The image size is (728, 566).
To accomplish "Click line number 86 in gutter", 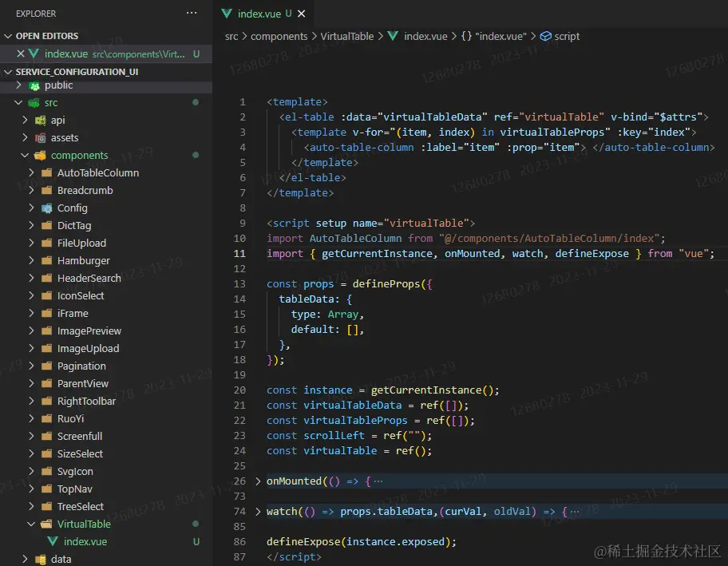I will (x=239, y=541).
